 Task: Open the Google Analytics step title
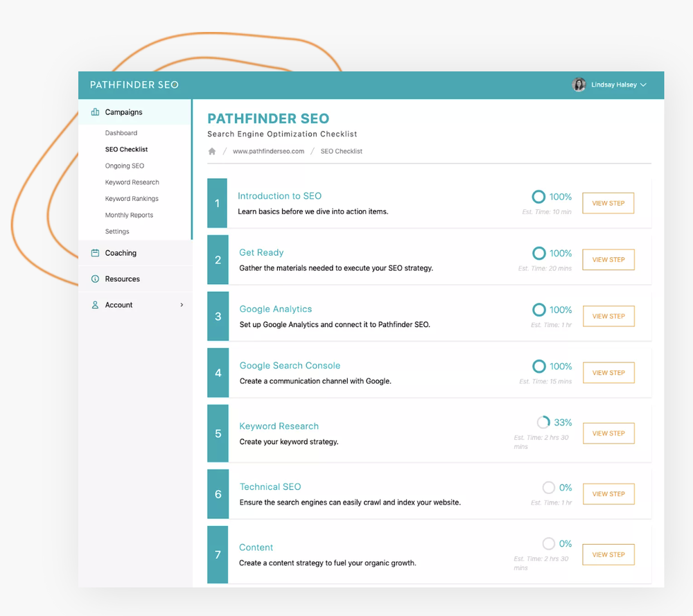[x=276, y=309]
